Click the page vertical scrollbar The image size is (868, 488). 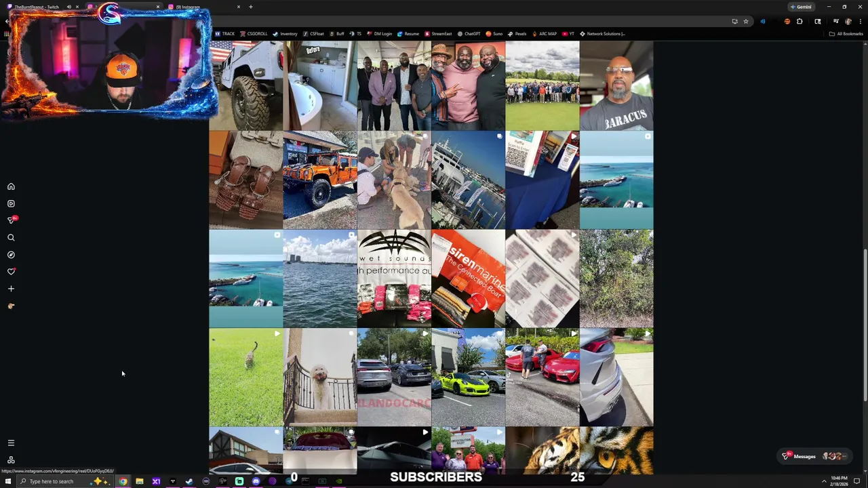865,325
